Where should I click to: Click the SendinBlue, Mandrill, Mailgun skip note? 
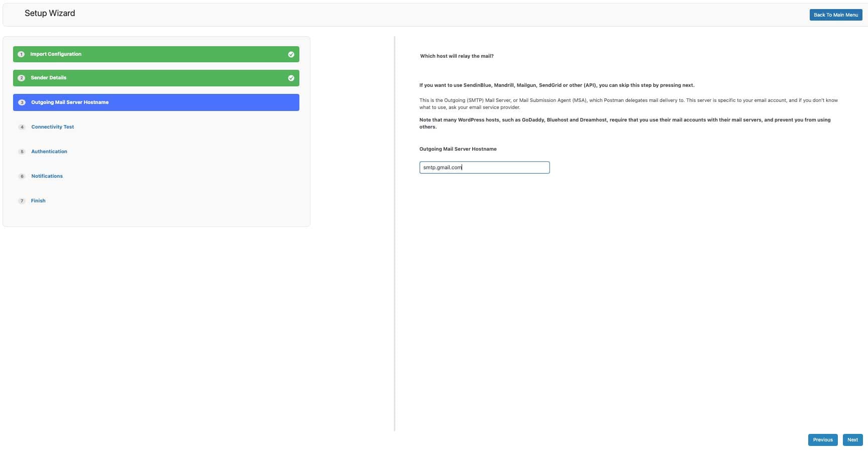coord(557,85)
